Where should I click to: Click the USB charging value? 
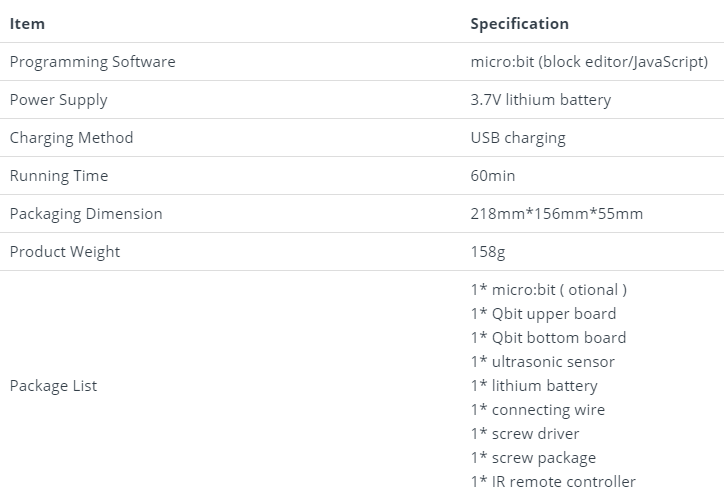517,138
